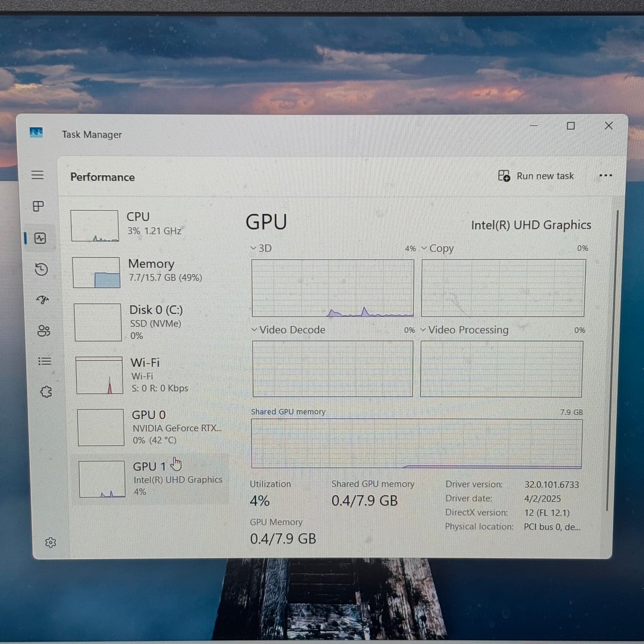Click Run new task button
This screenshot has width=644, height=644.
tap(536, 176)
